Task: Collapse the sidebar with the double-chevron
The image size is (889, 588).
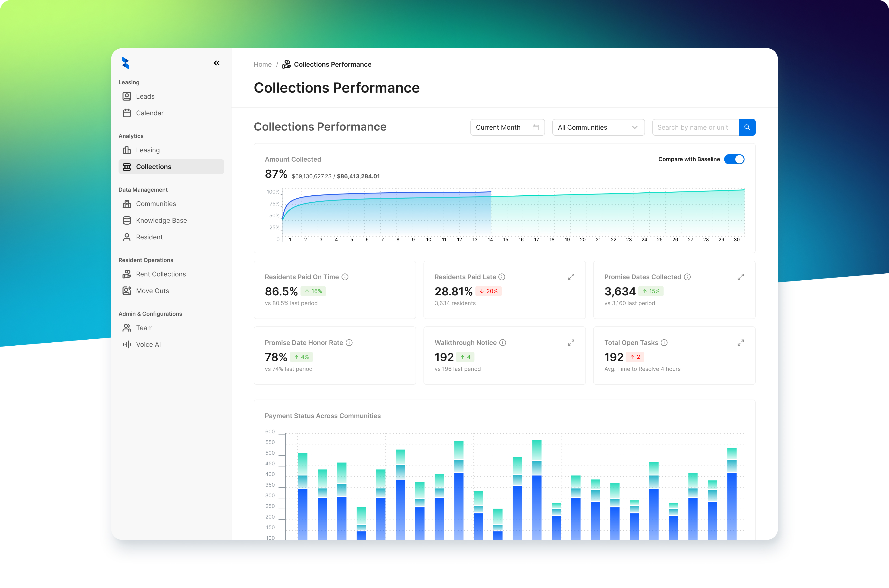Action: [217, 63]
